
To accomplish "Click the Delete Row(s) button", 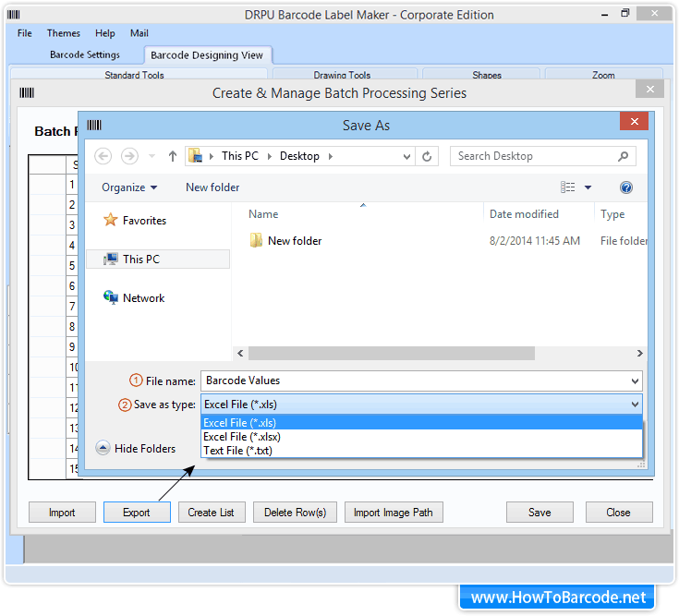I will tap(295, 513).
